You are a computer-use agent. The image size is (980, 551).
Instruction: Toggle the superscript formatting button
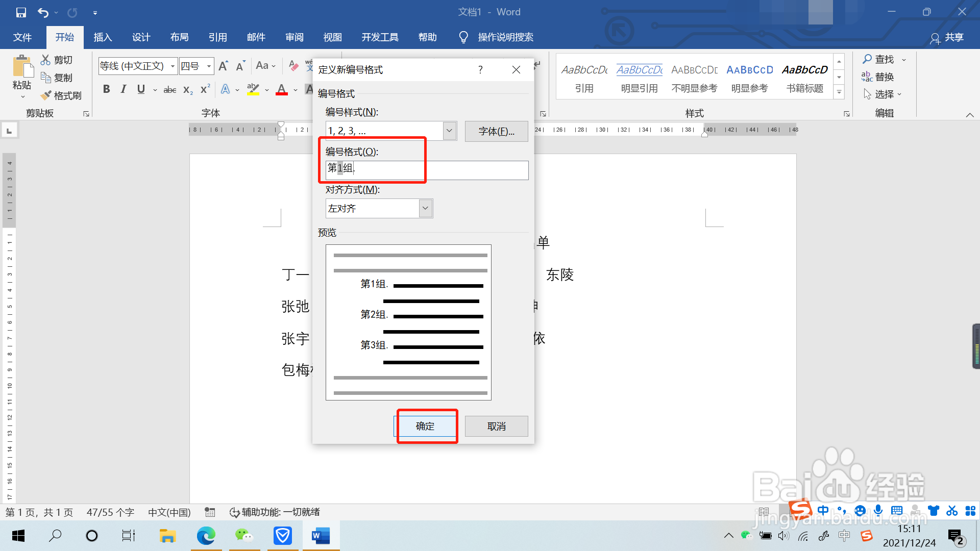tap(205, 89)
